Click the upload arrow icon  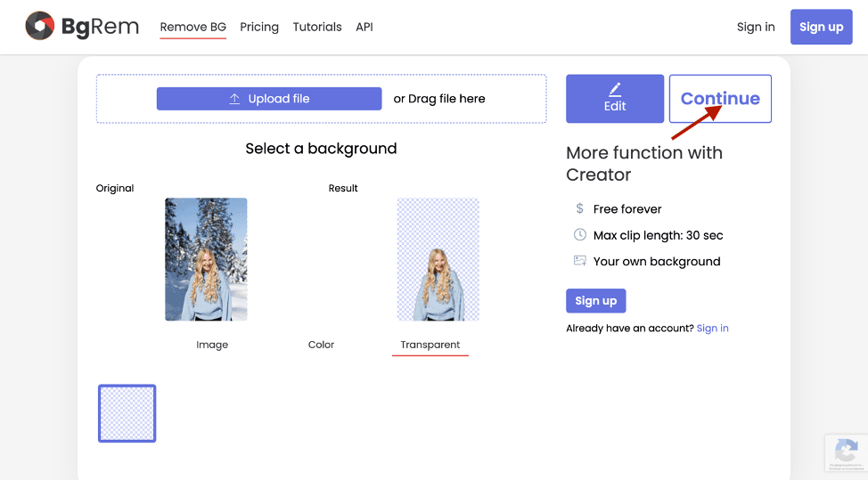(234, 99)
